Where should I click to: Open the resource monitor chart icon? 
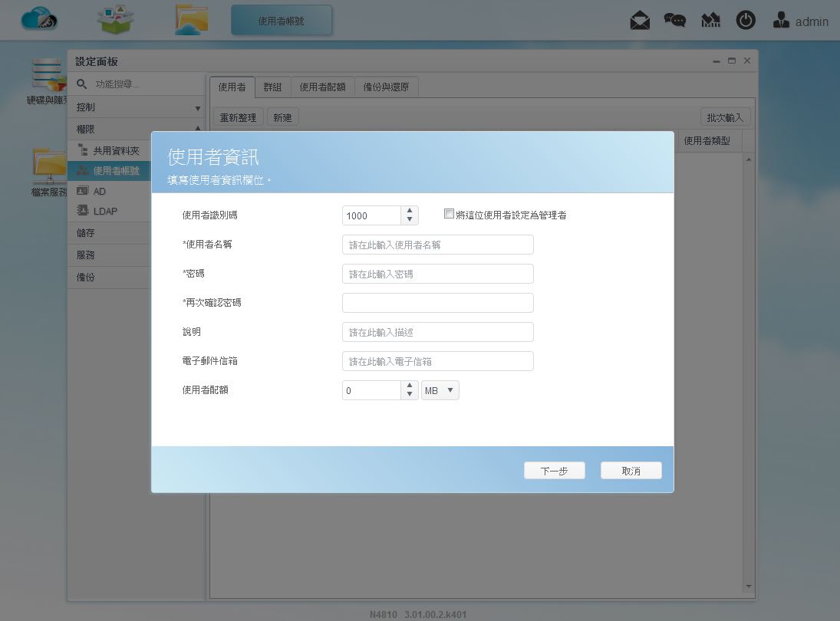pyautogui.click(x=710, y=21)
